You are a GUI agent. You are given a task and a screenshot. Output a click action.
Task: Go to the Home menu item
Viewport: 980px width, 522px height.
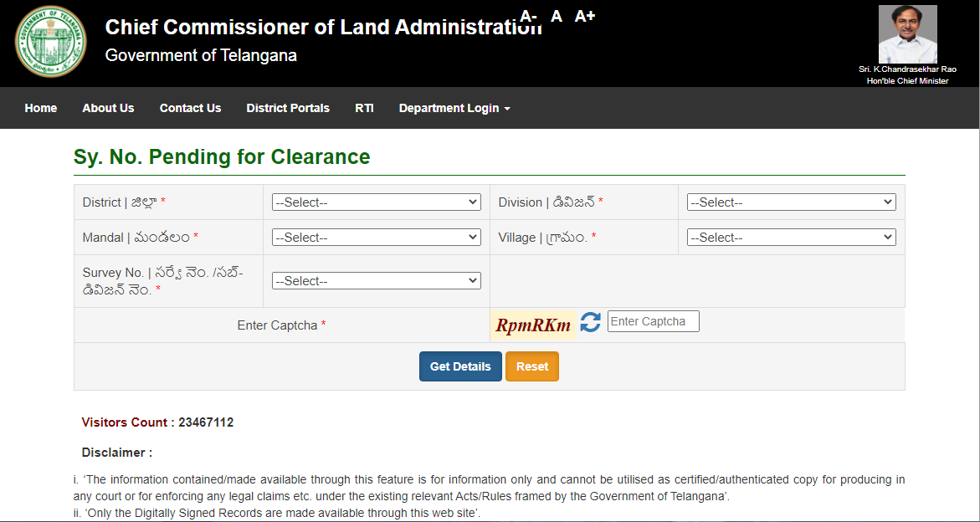click(x=41, y=108)
